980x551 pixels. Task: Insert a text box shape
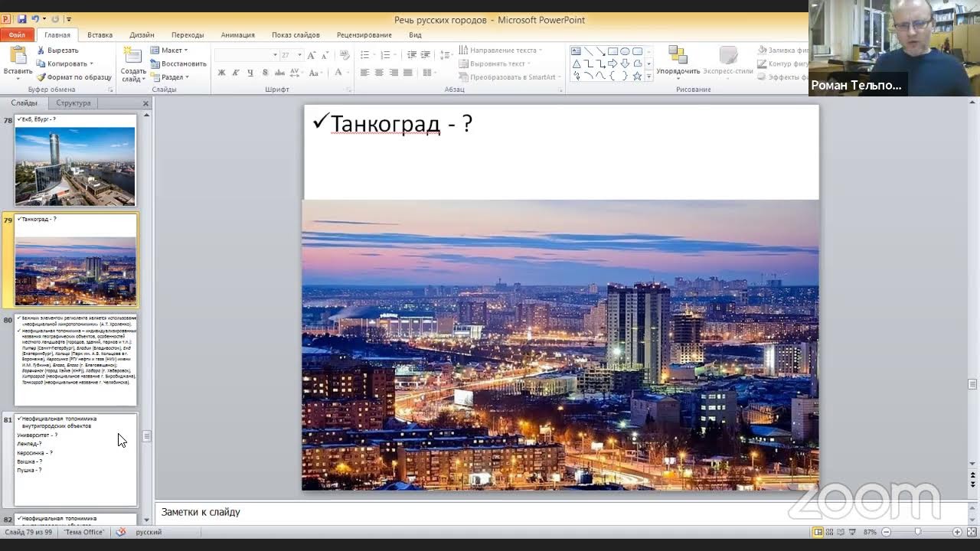576,51
